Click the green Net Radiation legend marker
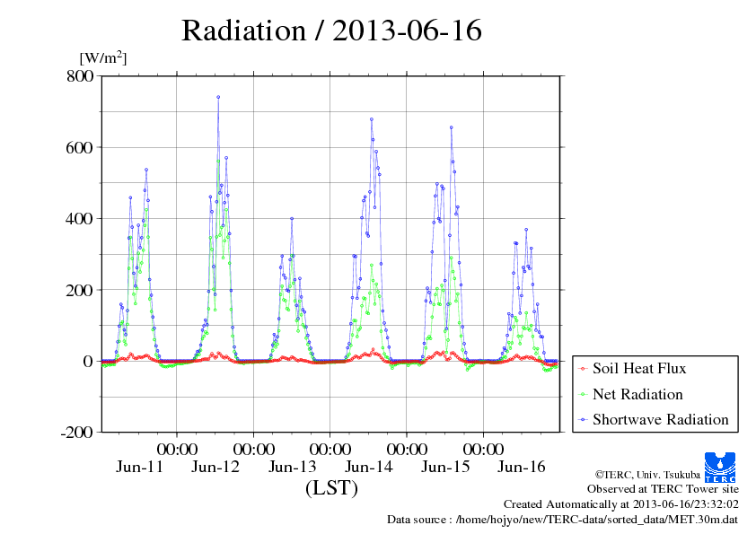This screenshot has width=756, height=534. point(582,394)
